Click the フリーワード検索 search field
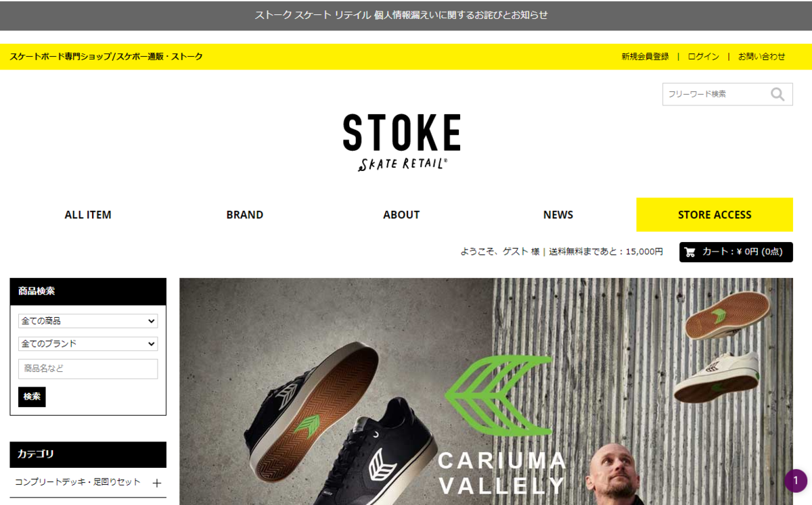Image resolution: width=812 pixels, height=505 pixels. point(714,94)
